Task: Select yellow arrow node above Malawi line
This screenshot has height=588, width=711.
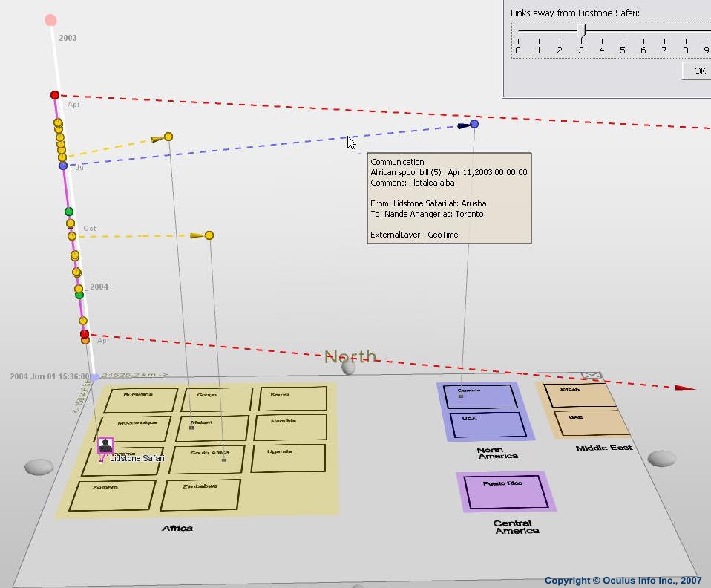Action: pos(168,137)
